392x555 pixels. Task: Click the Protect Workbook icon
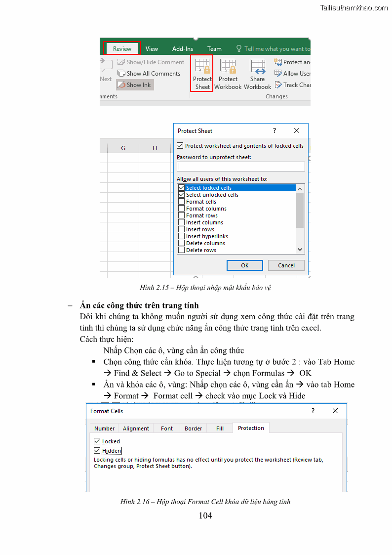coord(228,66)
